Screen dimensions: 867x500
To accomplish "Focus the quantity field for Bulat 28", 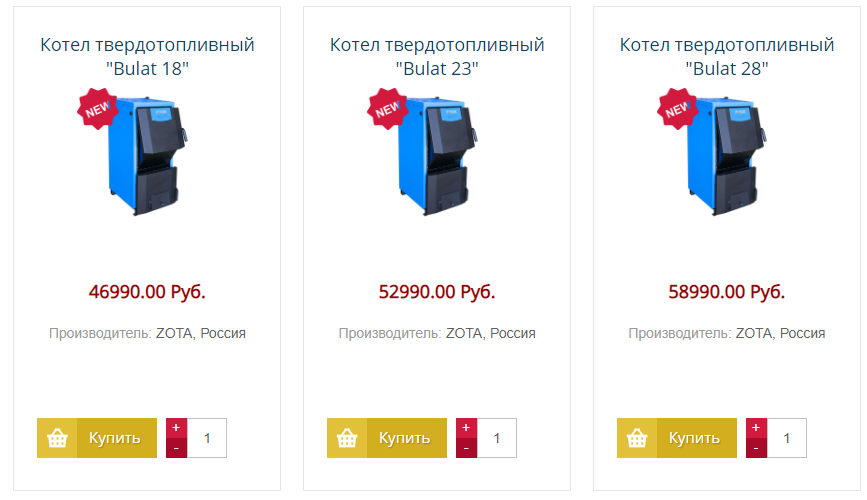I will (787, 438).
